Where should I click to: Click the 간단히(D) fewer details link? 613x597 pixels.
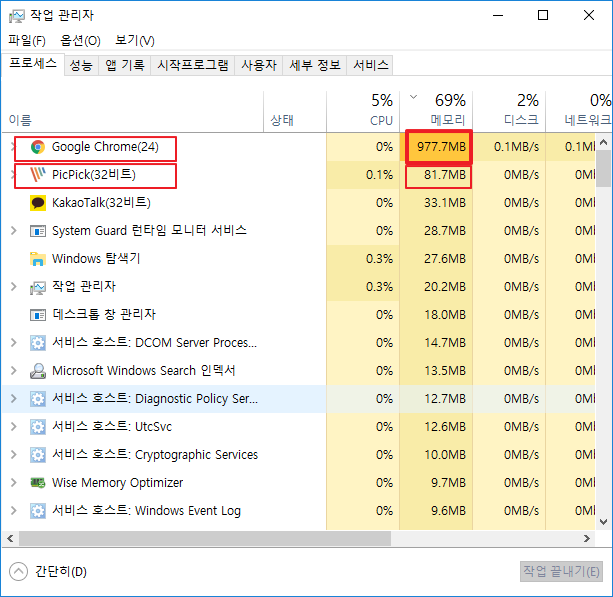(x=61, y=572)
